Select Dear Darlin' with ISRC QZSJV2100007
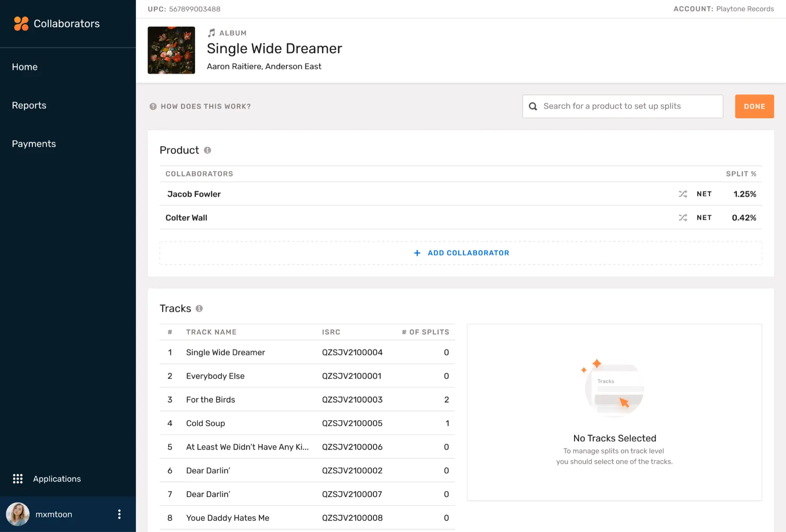The width and height of the screenshot is (786, 532). [x=307, y=494]
